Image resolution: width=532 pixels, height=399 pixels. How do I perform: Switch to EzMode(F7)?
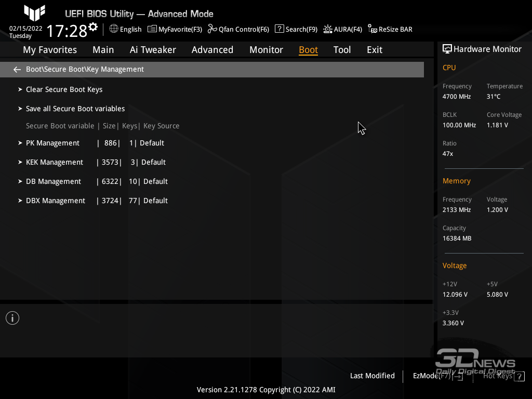[432, 376]
